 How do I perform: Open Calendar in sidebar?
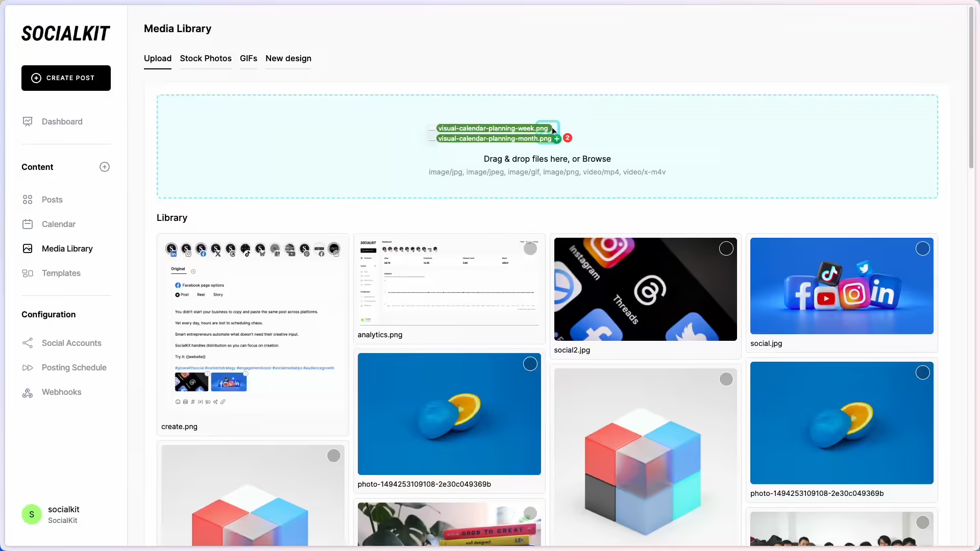(58, 224)
